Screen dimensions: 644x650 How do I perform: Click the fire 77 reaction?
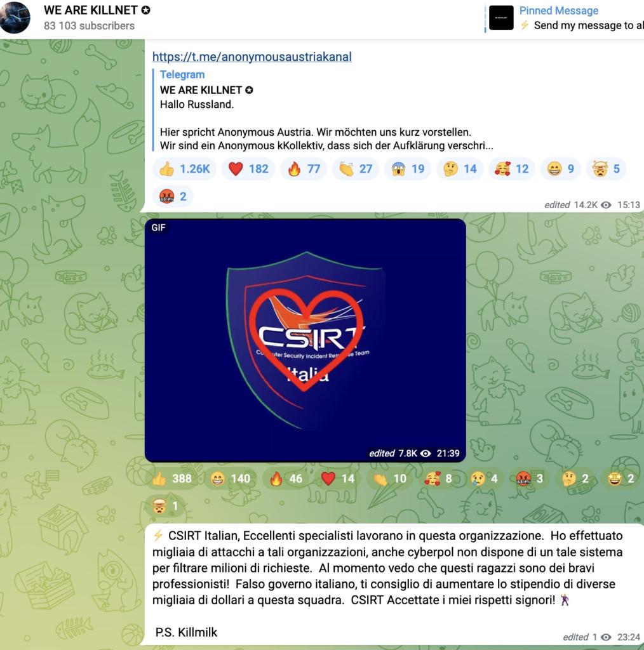pyautogui.click(x=304, y=169)
